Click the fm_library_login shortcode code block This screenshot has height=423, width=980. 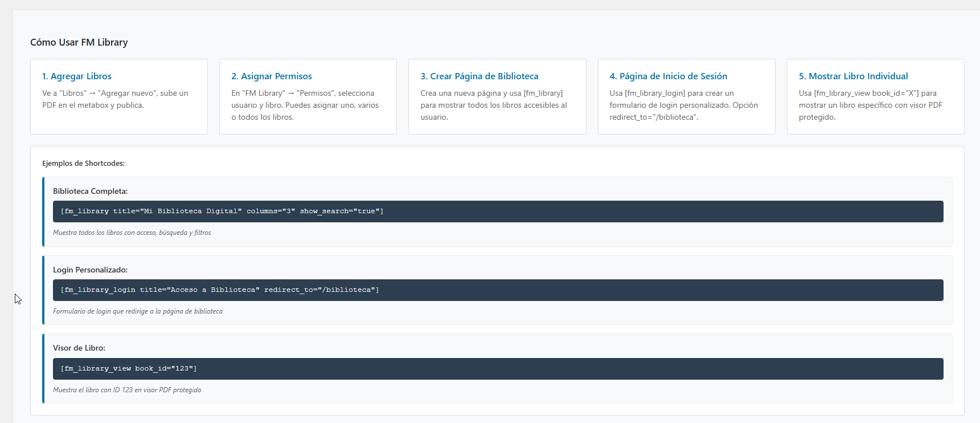click(x=220, y=290)
